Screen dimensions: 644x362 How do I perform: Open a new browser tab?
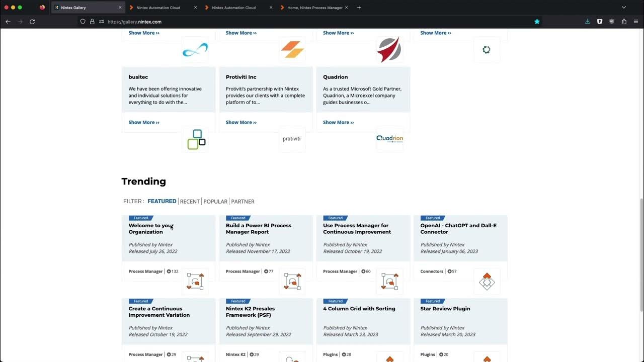359,8
